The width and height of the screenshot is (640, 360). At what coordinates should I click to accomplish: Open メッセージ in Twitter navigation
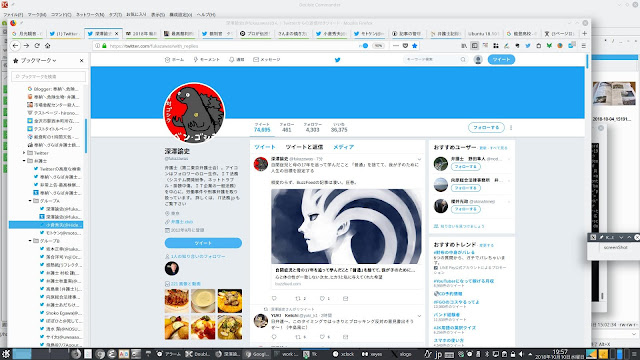267,60
